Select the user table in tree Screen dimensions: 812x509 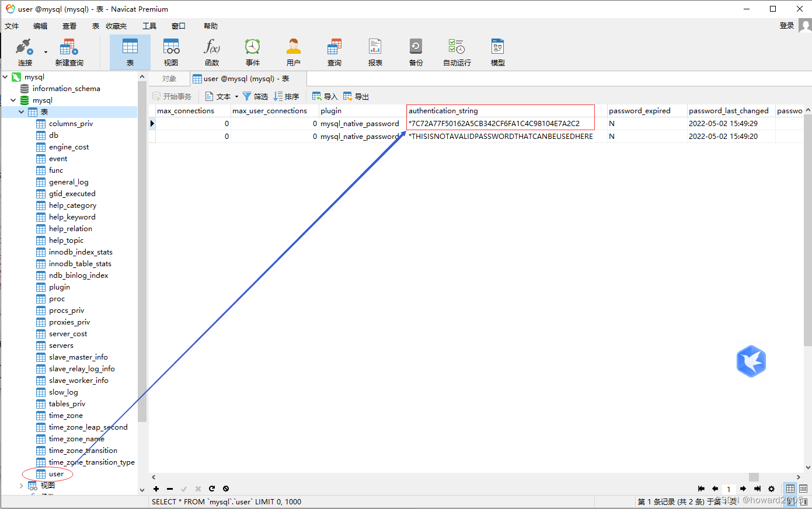pyautogui.click(x=56, y=473)
